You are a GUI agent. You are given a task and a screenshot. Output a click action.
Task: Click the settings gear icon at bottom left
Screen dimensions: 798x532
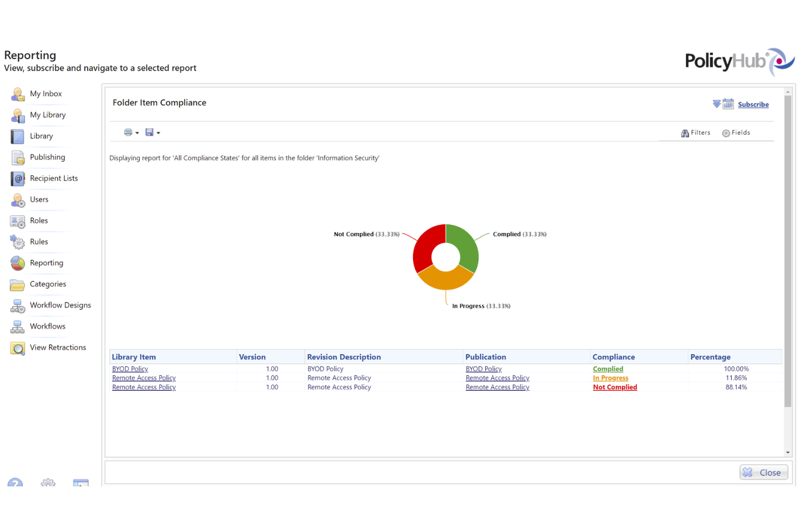point(48,482)
